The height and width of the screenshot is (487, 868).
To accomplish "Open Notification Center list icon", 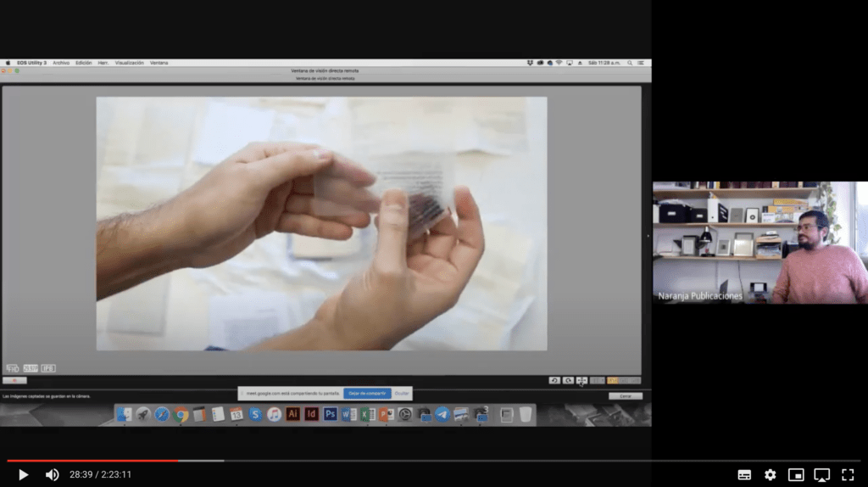I will [641, 63].
